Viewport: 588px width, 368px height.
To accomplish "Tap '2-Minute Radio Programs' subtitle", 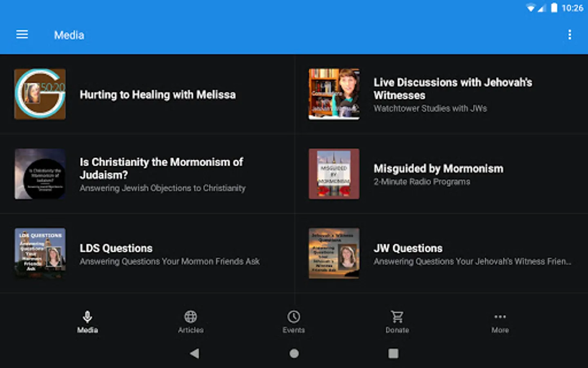I will pos(422,182).
